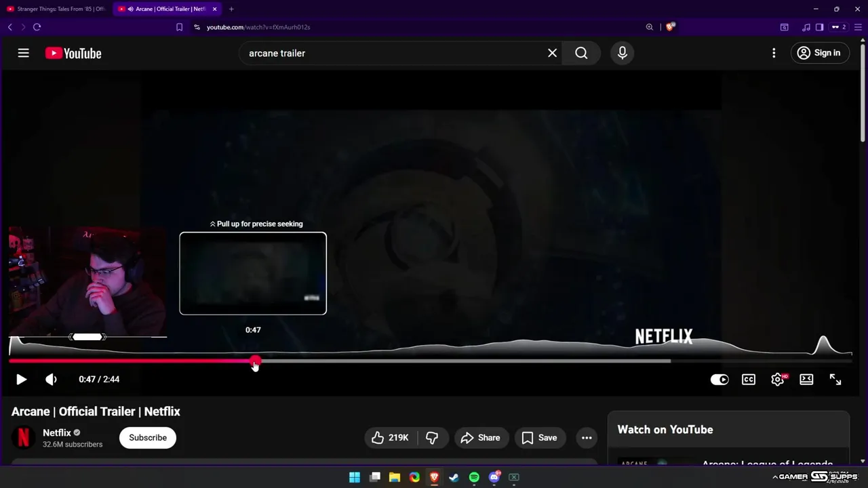Click the 0:47 seek preview thumbnail
This screenshot has width=868, height=488.
pos(253,273)
